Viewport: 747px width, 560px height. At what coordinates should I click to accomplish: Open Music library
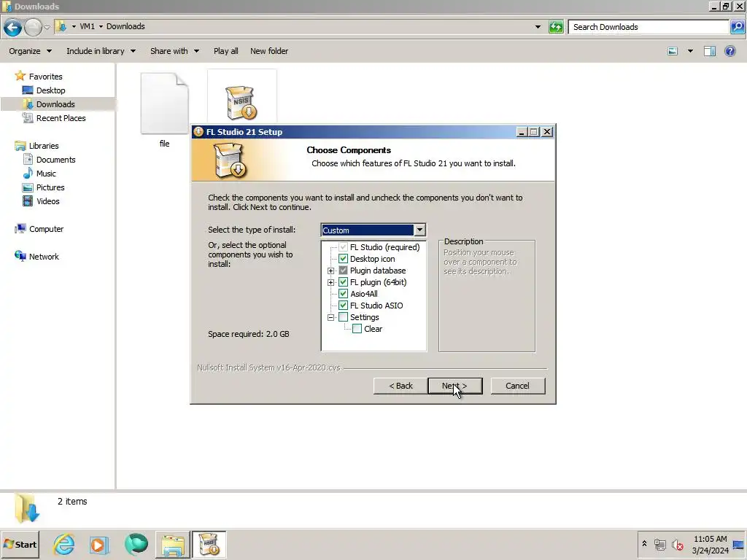point(46,174)
